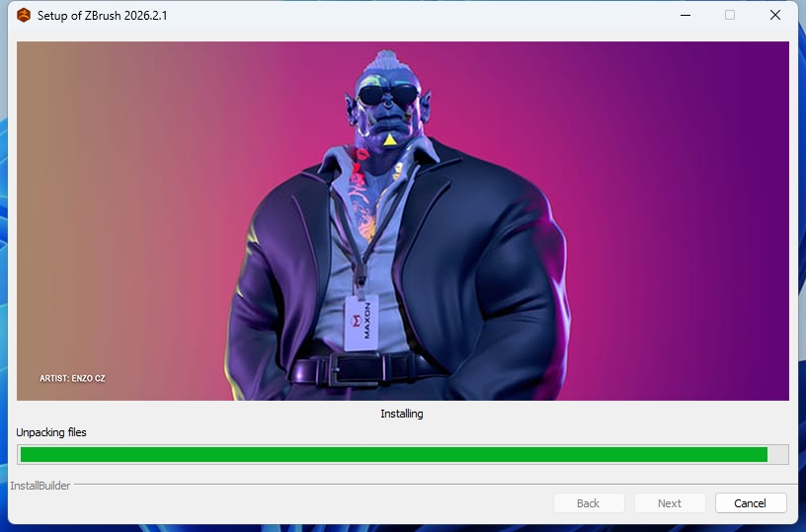Cancel the ZBrush installation
The height and width of the screenshot is (532, 806).
coord(751,503)
